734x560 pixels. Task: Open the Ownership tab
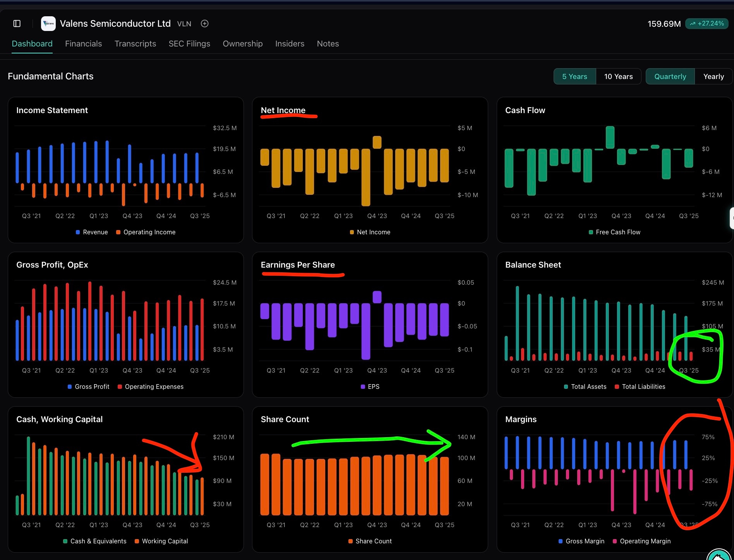point(243,44)
